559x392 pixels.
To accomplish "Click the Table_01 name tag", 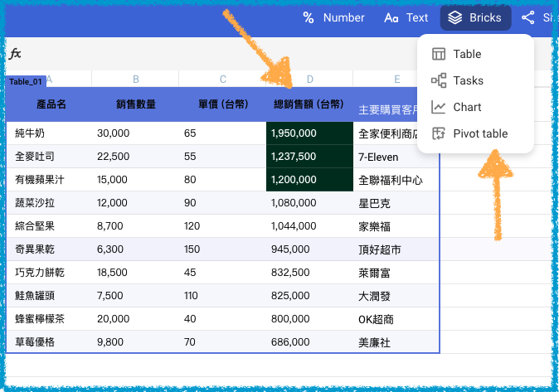I will point(26,81).
